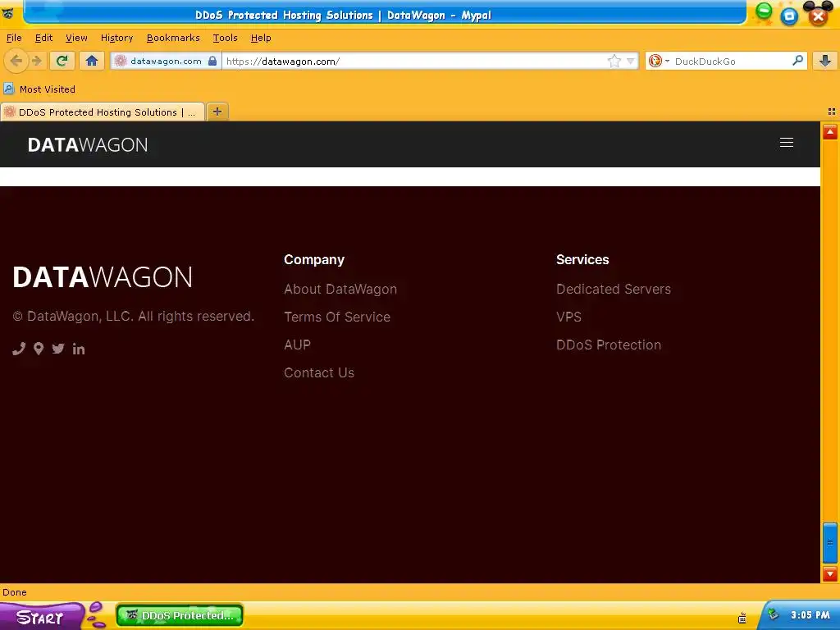Open the Tools menu
This screenshot has width=840, height=630.
tap(225, 38)
